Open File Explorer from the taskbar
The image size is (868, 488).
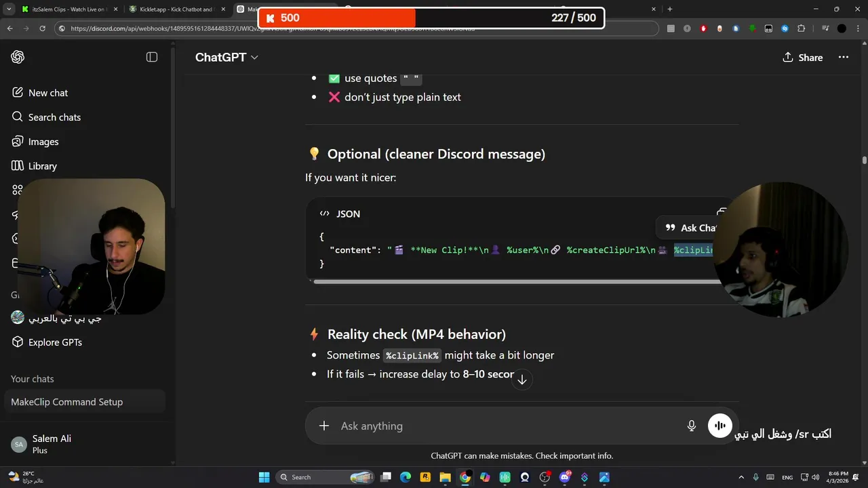445,477
